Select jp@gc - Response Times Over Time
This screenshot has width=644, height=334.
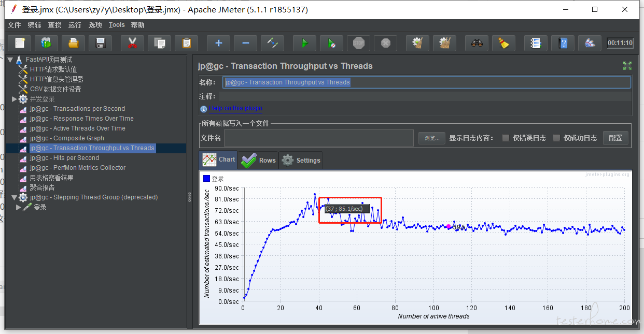(x=81, y=119)
